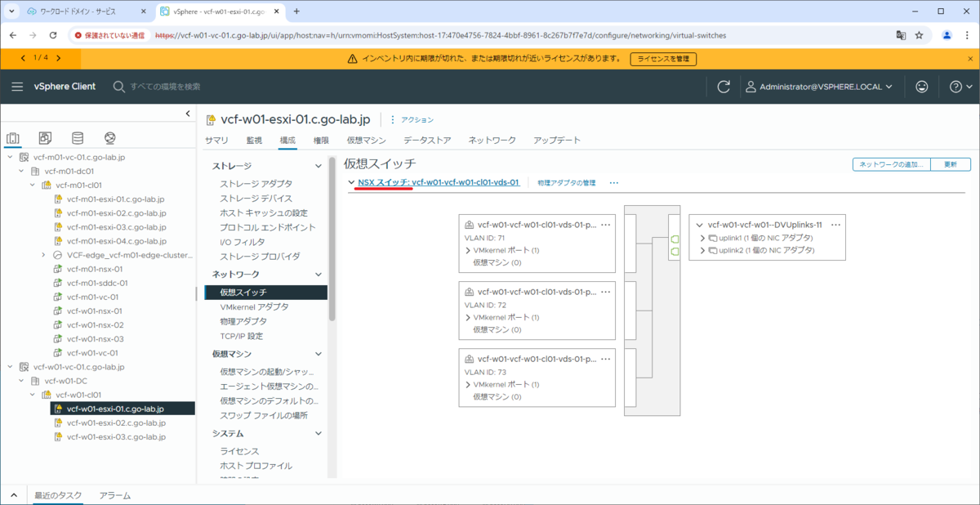Open three-dot menu of the VLAN 73 port group
Screen dimensions: 980x505
click(x=606, y=358)
